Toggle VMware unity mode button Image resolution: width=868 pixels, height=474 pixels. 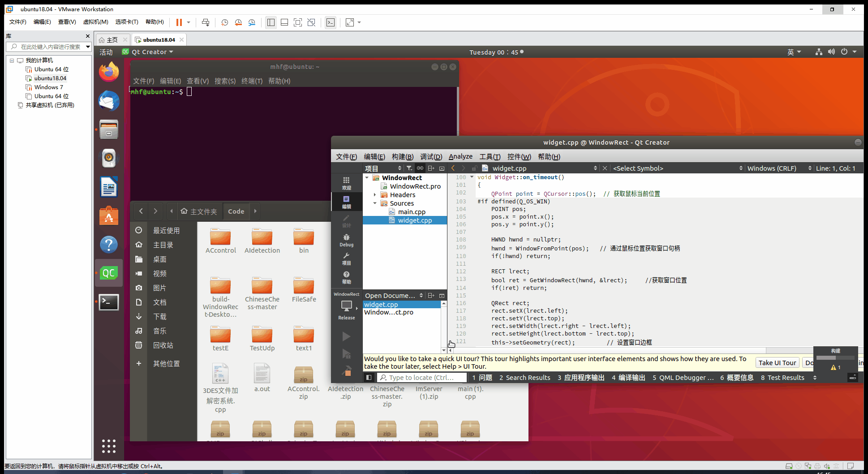(x=311, y=22)
